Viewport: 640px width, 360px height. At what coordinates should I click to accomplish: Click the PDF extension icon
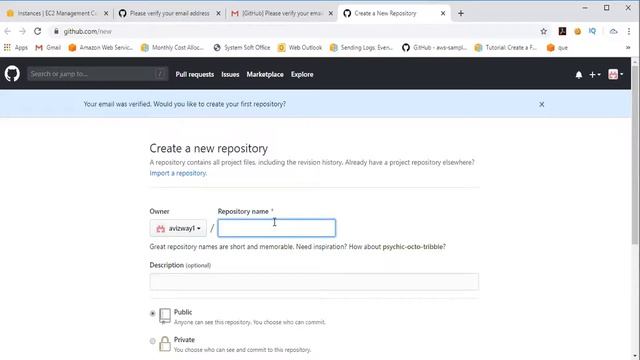click(x=562, y=31)
